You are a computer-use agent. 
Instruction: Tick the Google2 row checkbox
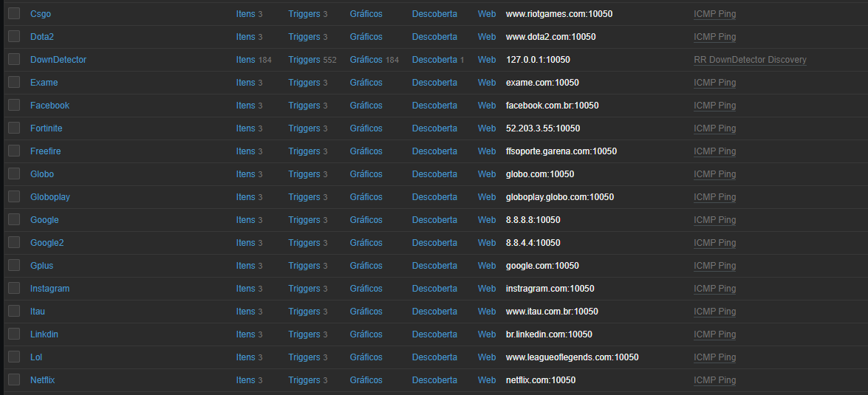[x=14, y=242]
